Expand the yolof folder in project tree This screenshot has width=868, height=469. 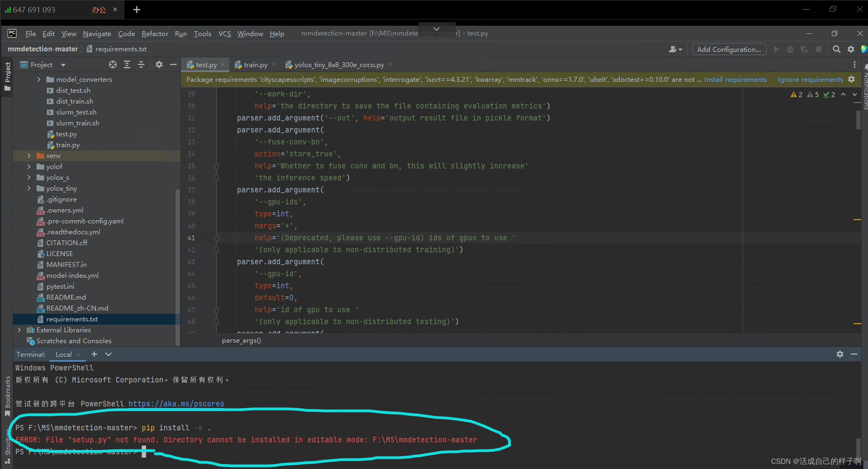pos(30,166)
